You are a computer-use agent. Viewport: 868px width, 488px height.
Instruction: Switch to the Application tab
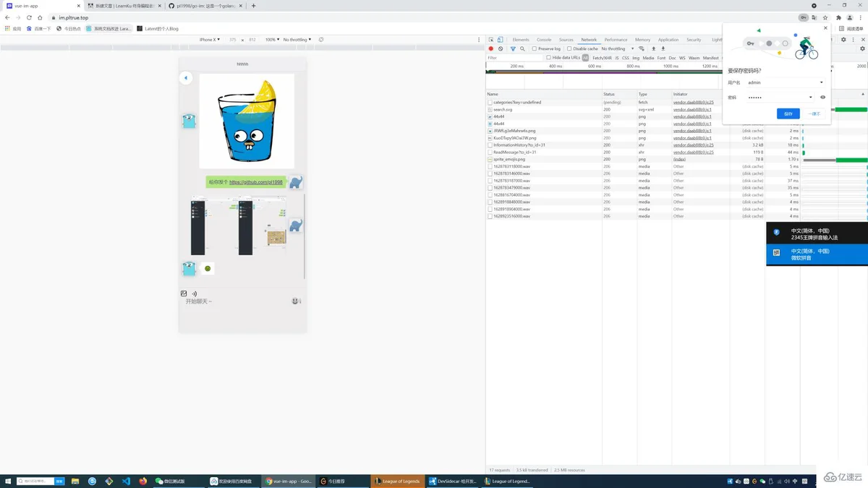[x=668, y=40]
